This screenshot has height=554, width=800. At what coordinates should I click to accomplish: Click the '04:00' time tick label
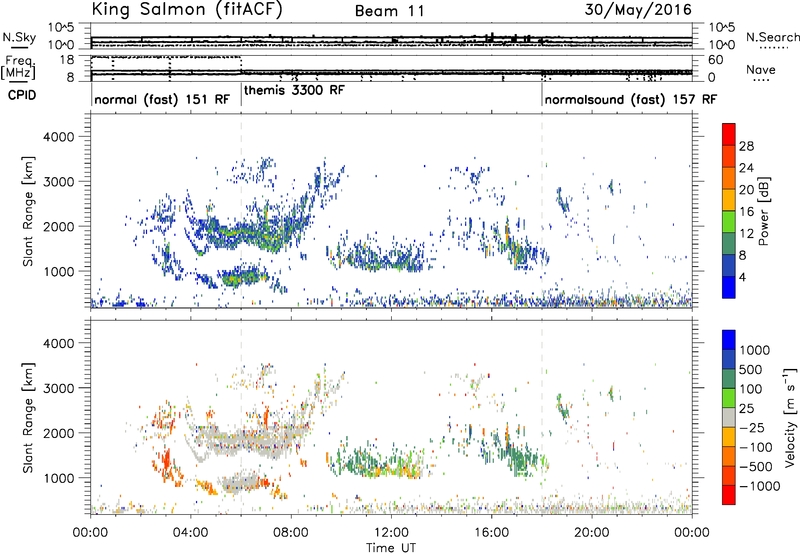tap(190, 533)
